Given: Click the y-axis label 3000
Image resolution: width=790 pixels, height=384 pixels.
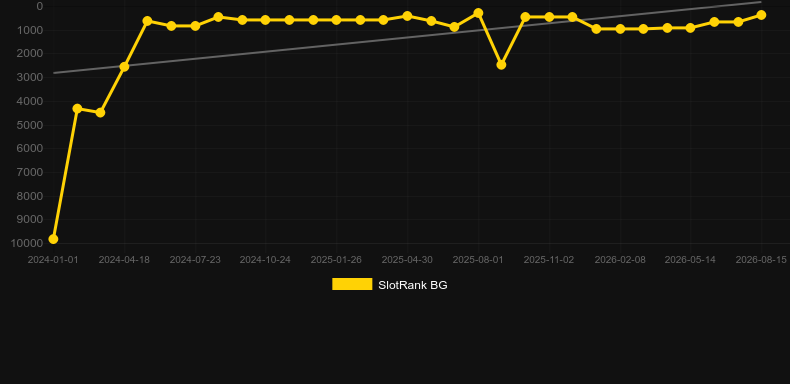Looking at the screenshot, I should point(30,78).
